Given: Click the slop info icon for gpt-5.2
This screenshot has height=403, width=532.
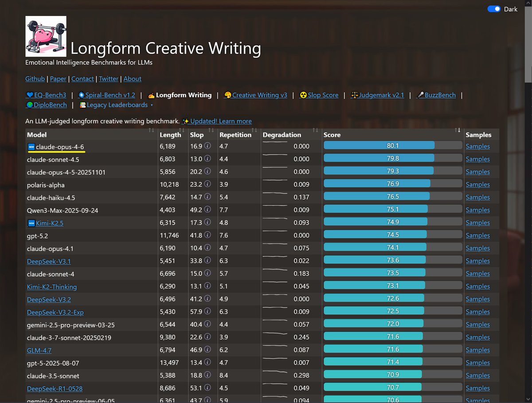Looking at the screenshot, I should (207, 236).
